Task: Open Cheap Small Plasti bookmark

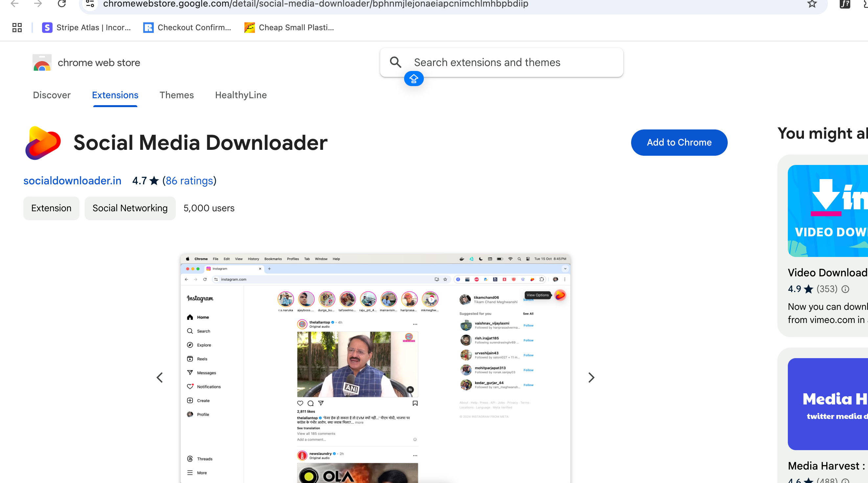Action: 289,27
